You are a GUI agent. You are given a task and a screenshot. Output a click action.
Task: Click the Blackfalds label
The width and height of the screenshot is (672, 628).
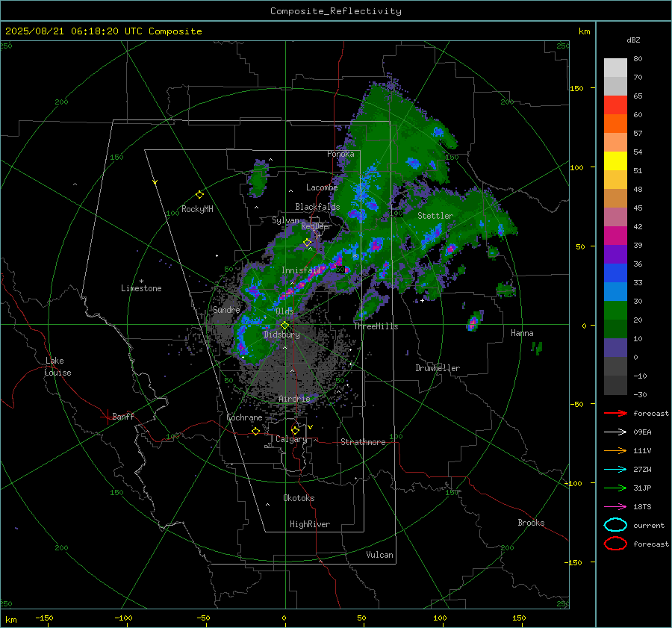coord(317,207)
